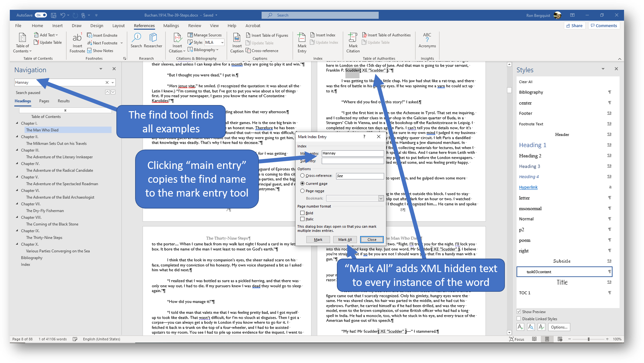The width and height of the screenshot is (644, 363).
Task: Select the Page range radio button
Action: click(302, 191)
